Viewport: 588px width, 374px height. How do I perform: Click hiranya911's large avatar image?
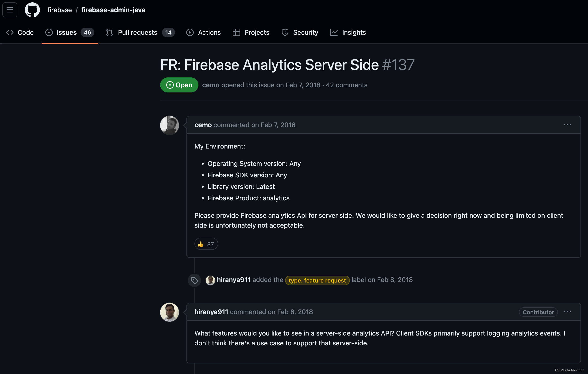[x=170, y=312]
